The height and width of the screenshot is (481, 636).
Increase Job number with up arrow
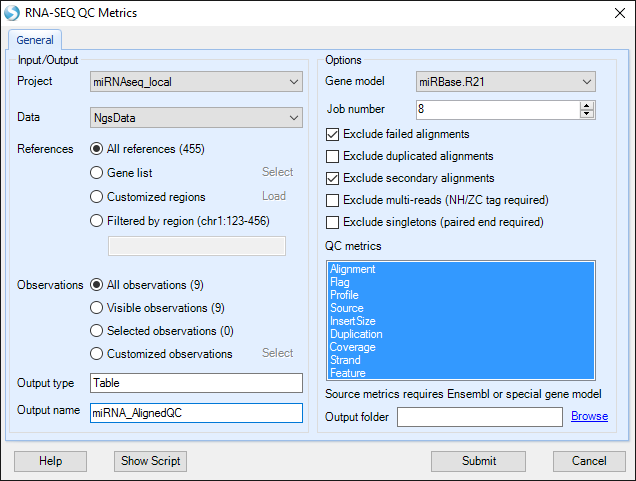pyautogui.click(x=587, y=106)
